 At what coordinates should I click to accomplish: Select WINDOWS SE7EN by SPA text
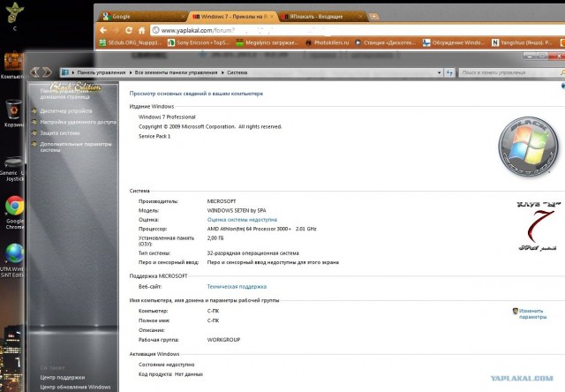tap(237, 210)
